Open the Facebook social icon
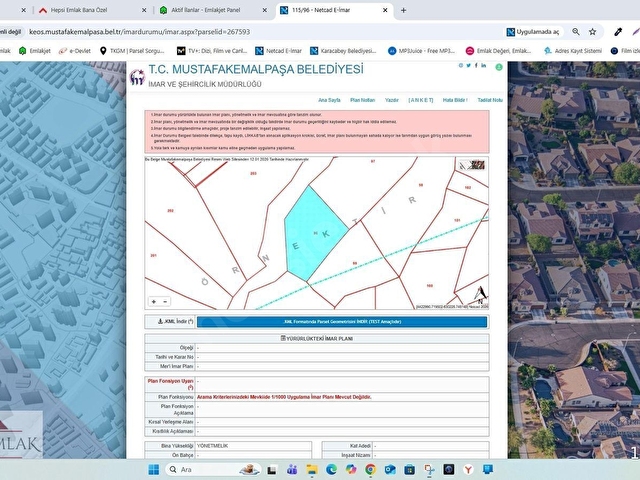The width and height of the screenshot is (640, 480). coord(476,65)
